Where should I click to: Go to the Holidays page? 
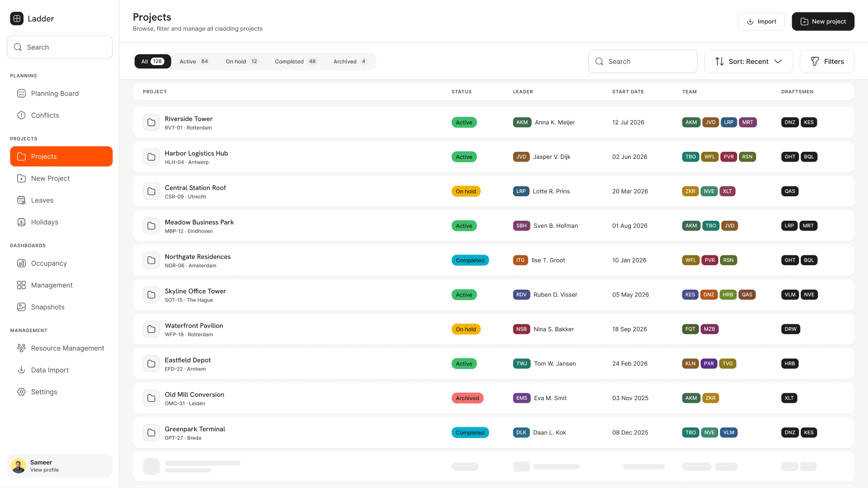point(61,222)
